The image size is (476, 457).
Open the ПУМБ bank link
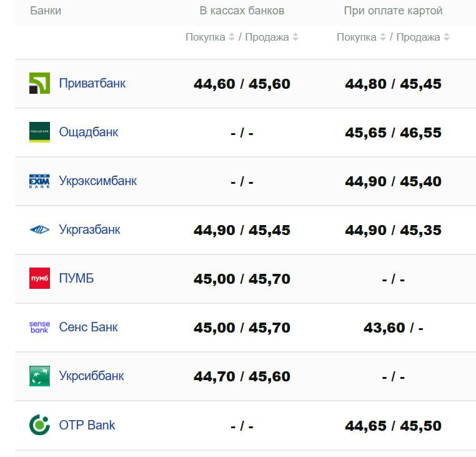[x=76, y=278]
